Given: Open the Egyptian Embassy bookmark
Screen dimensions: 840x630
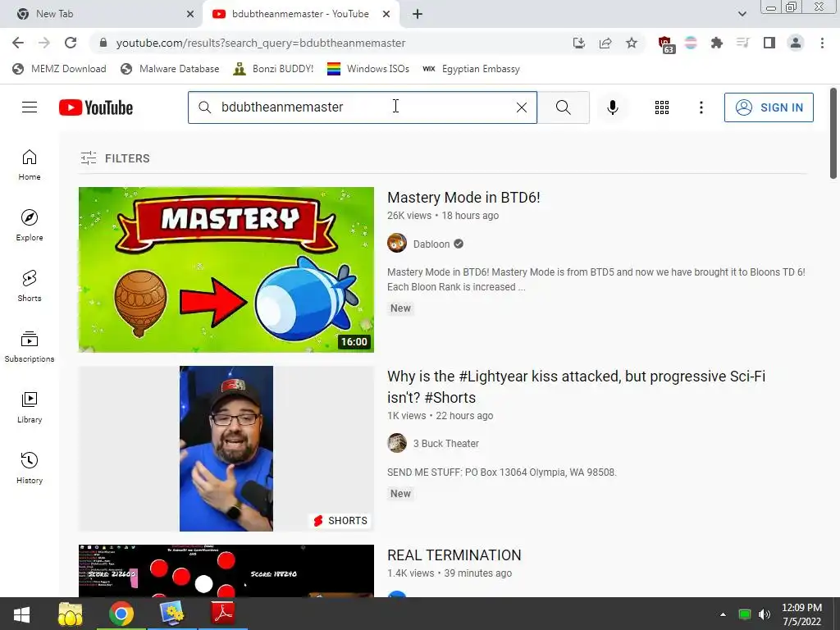Looking at the screenshot, I should [471, 69].
